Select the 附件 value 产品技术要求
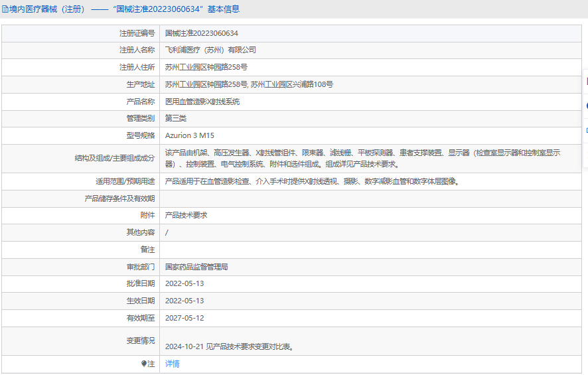 click(186, 215)
